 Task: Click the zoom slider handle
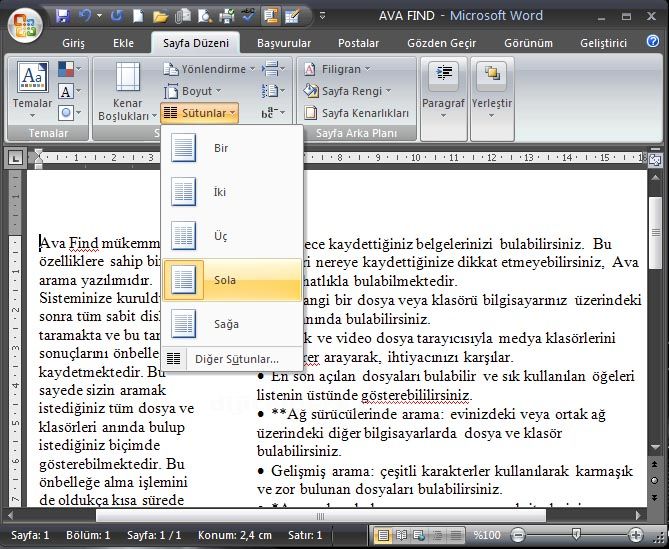pos(576,534)
